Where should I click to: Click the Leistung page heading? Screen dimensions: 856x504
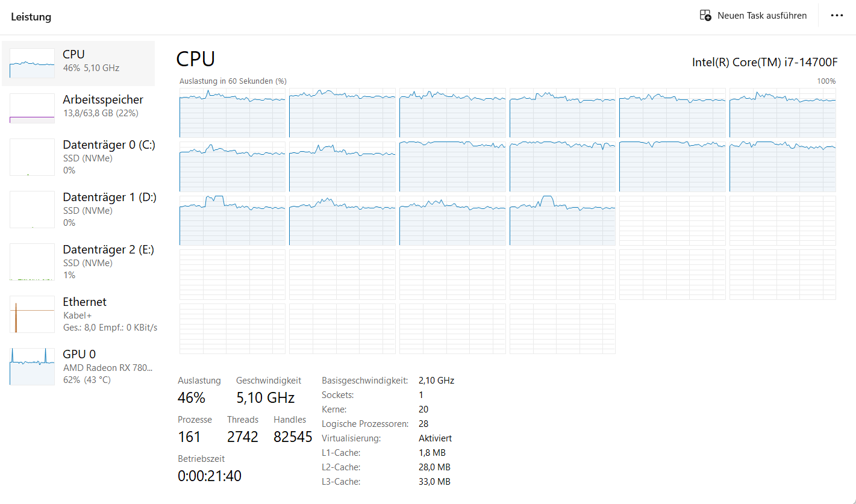pos(31,17)
